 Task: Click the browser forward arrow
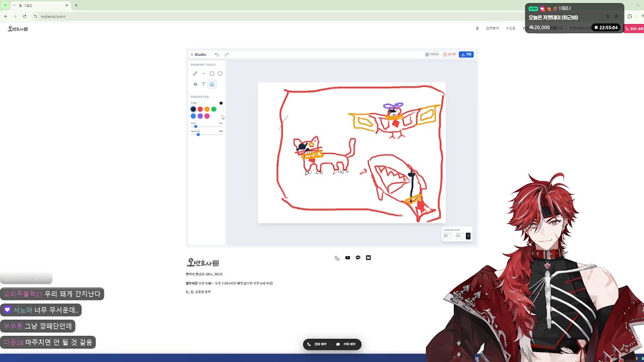click(15, 16)
